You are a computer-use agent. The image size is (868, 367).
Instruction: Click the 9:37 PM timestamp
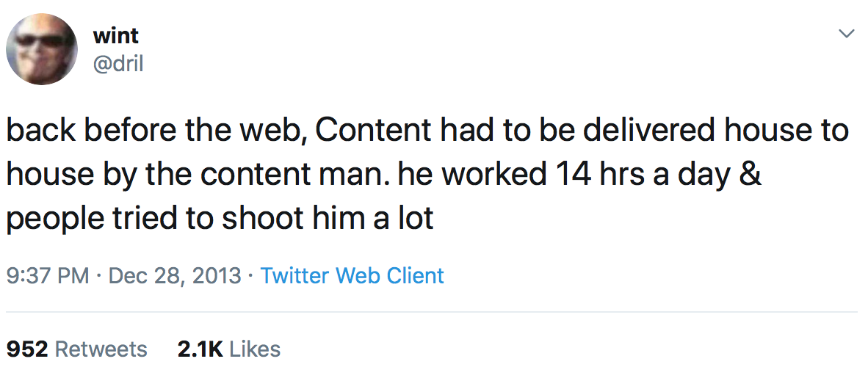(x=47, y=276)
